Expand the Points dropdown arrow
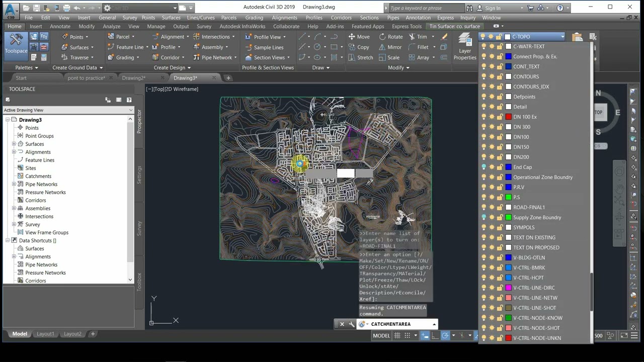Screen dimensions: 644x362 [87, 37]
